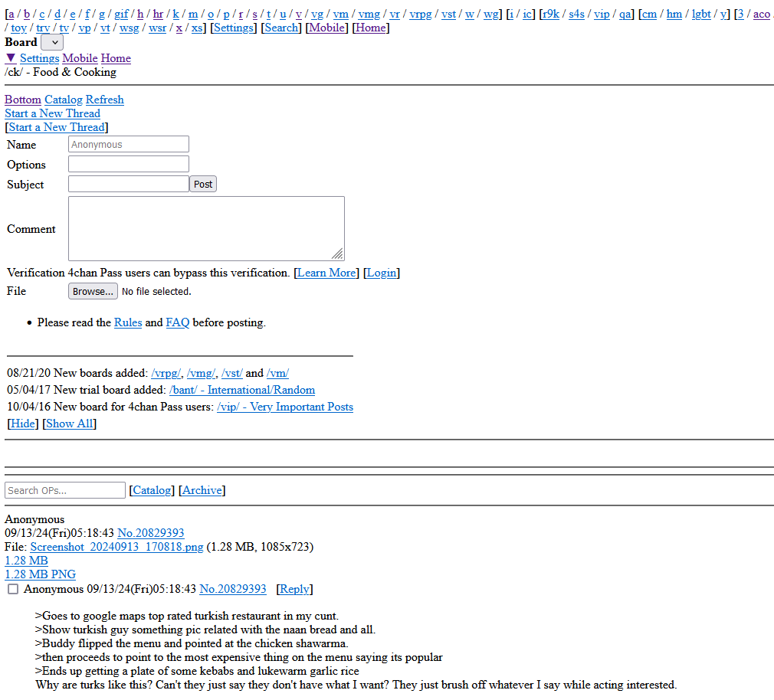Open bracketed [Catalog] beside search

(x=152, y=490)
